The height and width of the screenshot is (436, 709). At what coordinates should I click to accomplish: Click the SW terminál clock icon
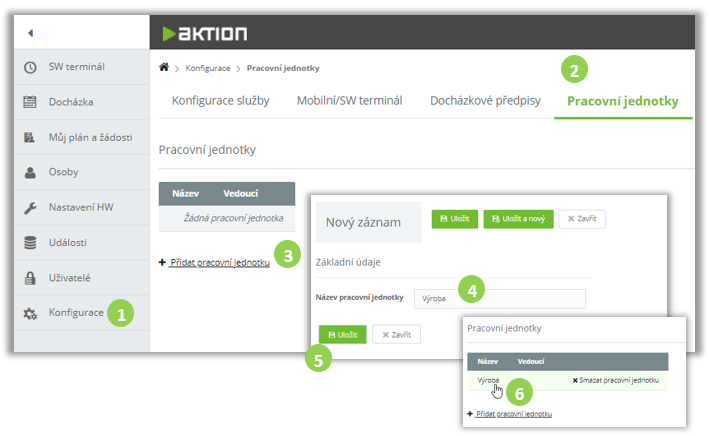click(30, 67)
